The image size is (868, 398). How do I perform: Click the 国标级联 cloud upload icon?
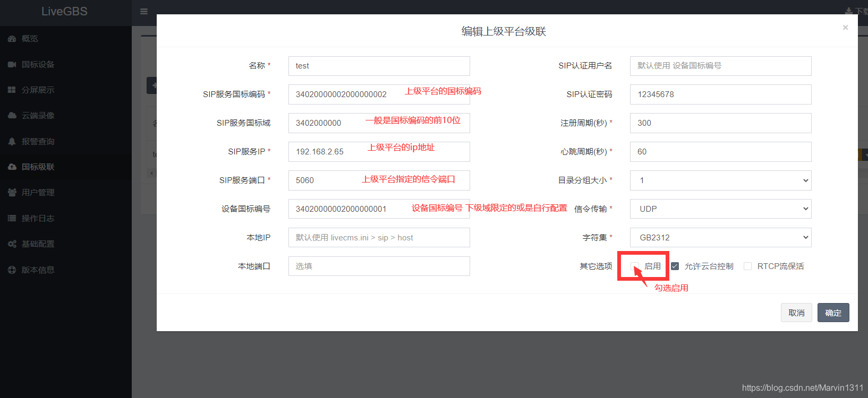click(x=12, y=167)
